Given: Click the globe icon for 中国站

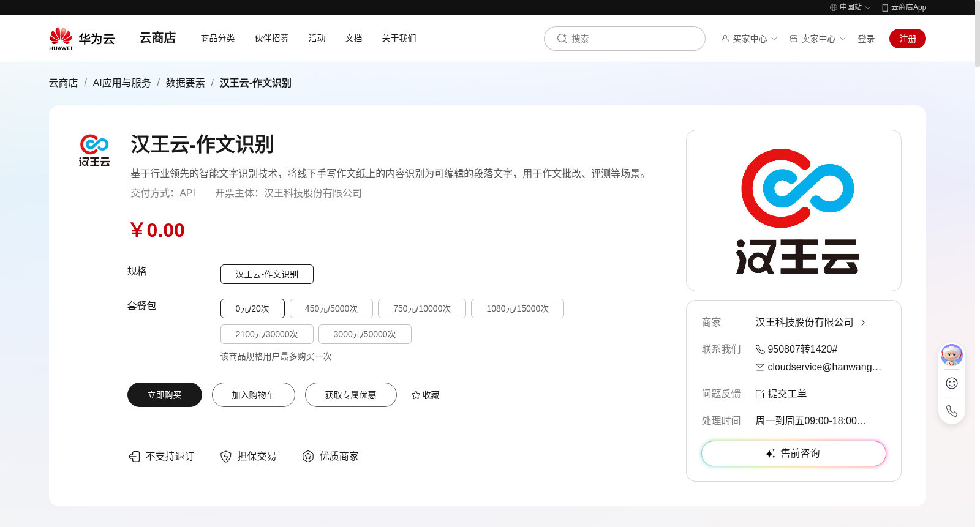Looking at the screenshot, I should click(x=834, y=7).
